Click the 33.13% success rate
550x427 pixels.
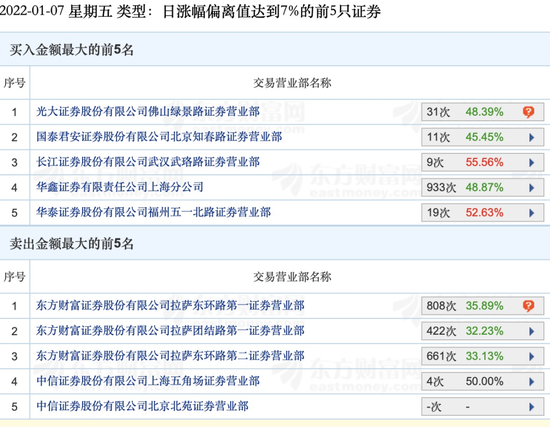point(484,356)
